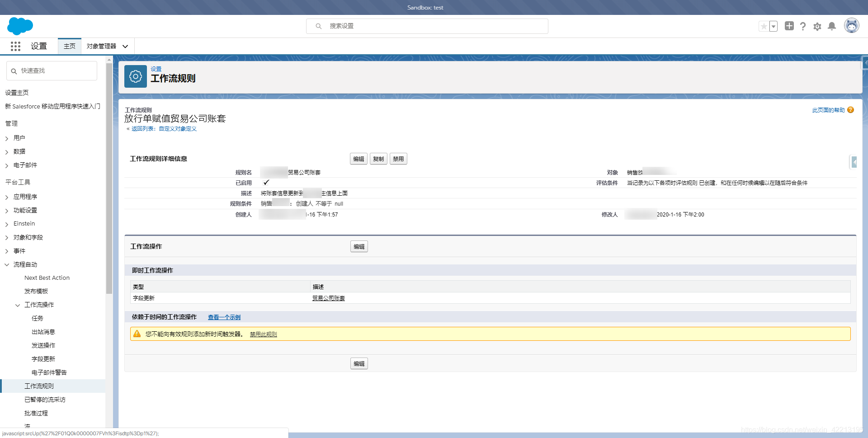Click 编辑 in workflow rule details
The height and width of the screenshot is (438, 868).
[x=359, y=159]
